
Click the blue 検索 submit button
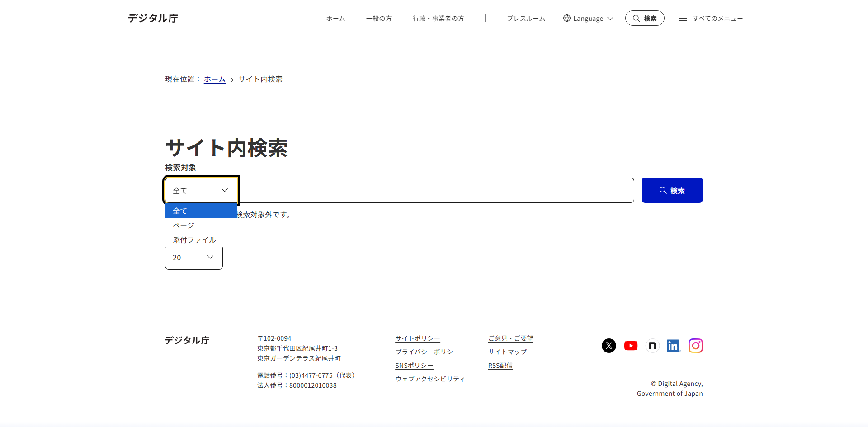click(x=672, y=190)
